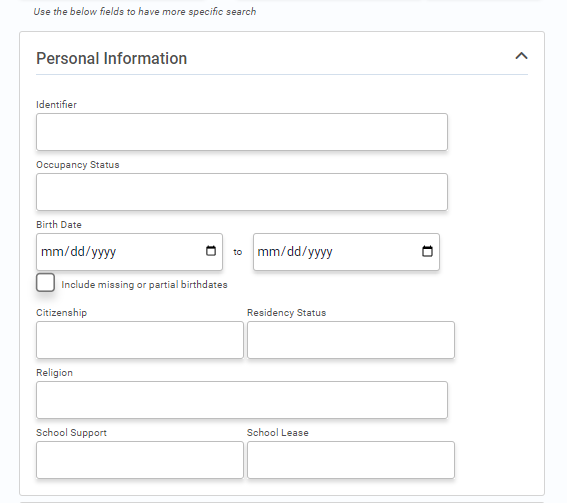Click the Religion input box
The image size is (567, 503).
click(242, 400)
